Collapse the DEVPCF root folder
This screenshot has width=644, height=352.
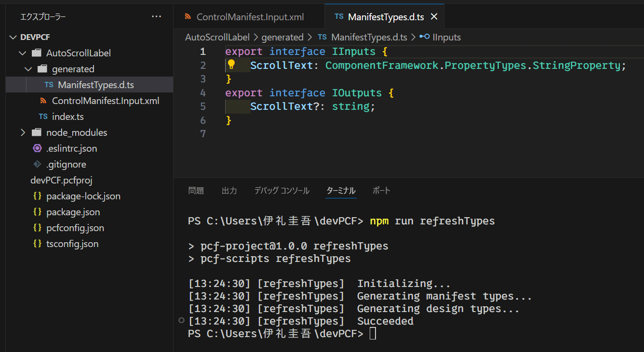13,37
